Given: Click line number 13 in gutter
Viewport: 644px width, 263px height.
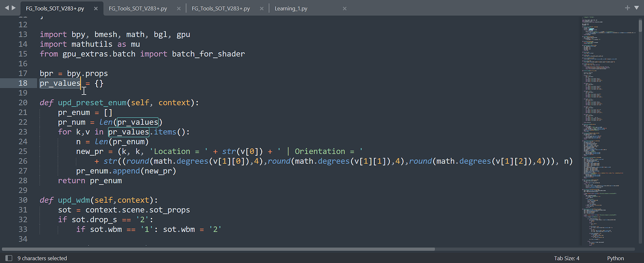Looking at the screenshot, I should point(23,35).
